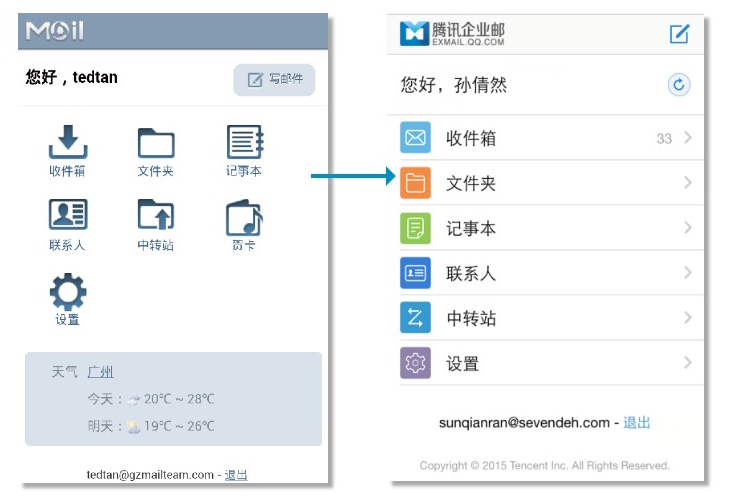The image size is (735, 502).
Task: Tap the compose pencil icon in Tencent header
Action: pyautogui.click(x=679, y=34)
